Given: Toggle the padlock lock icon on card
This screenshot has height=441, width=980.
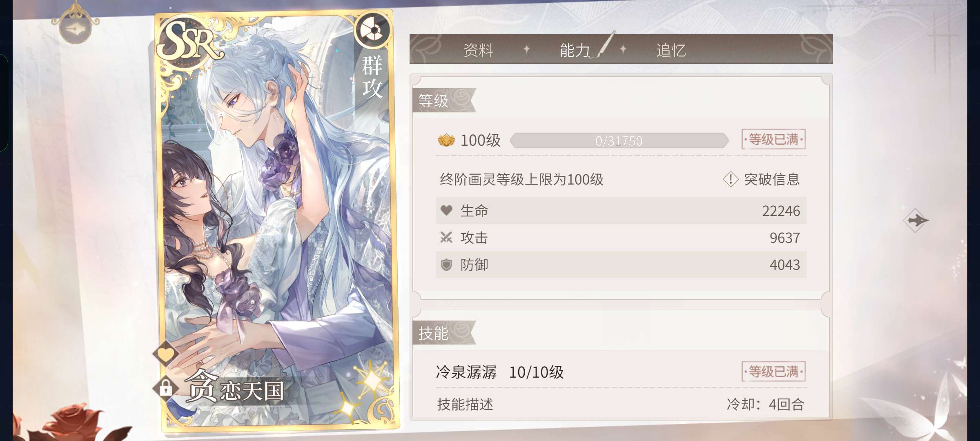Looking at the screenshot, I should point(165,387).
